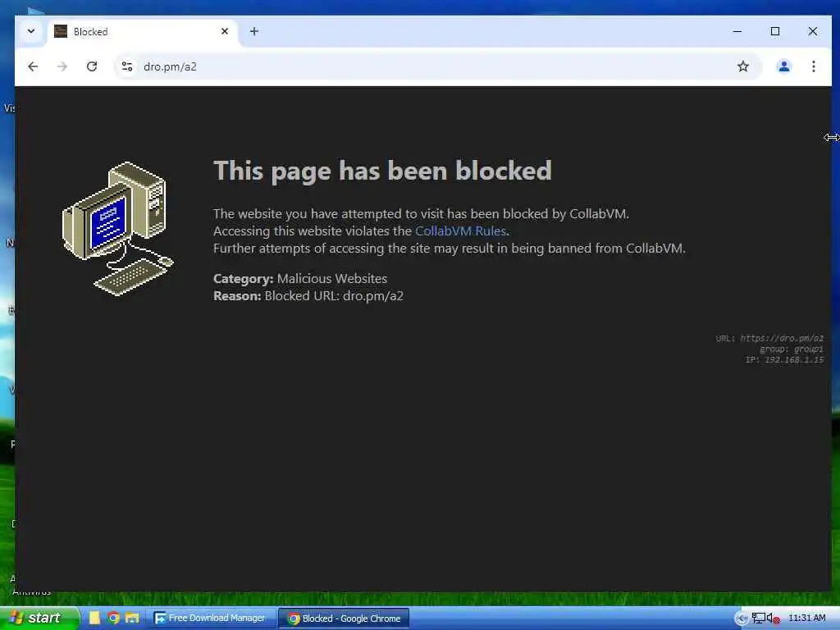This screenshot has width=840, height=630.
Task: Open the Chrome profile icon
Action: click(x=783, y=66)
